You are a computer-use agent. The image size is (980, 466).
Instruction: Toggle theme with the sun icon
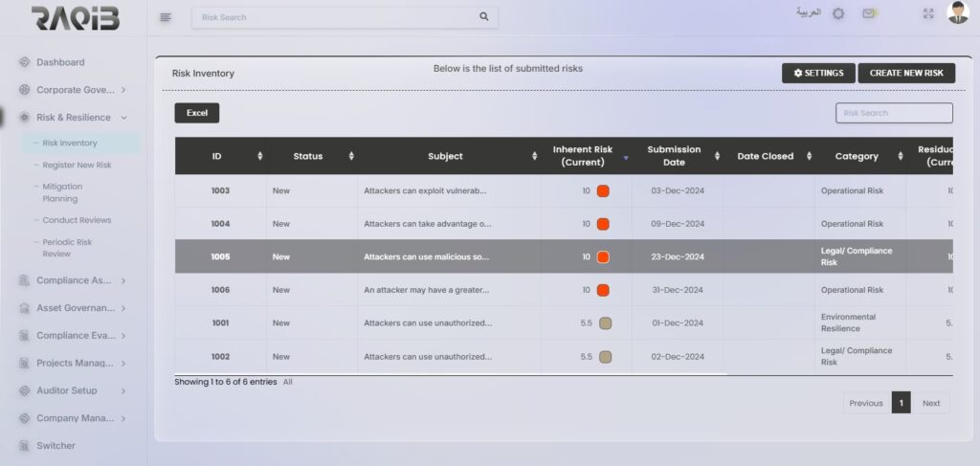coord(838,13)
